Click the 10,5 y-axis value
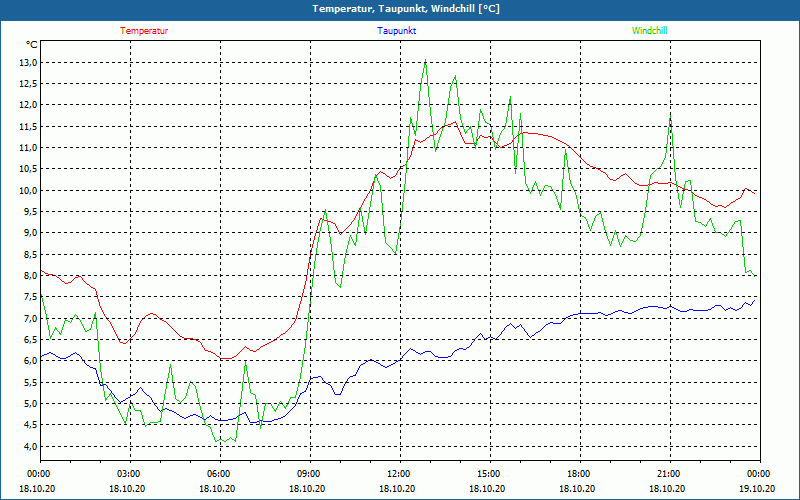 click(28, 169)
